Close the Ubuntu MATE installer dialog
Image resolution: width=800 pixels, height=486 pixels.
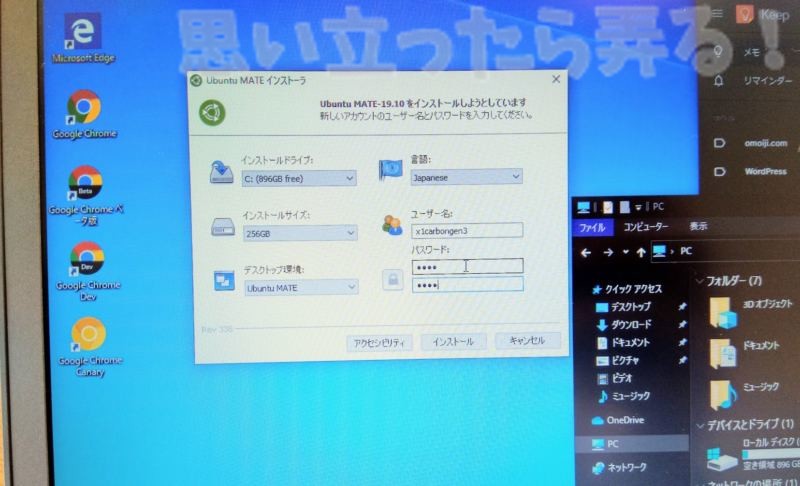(556, 79)
